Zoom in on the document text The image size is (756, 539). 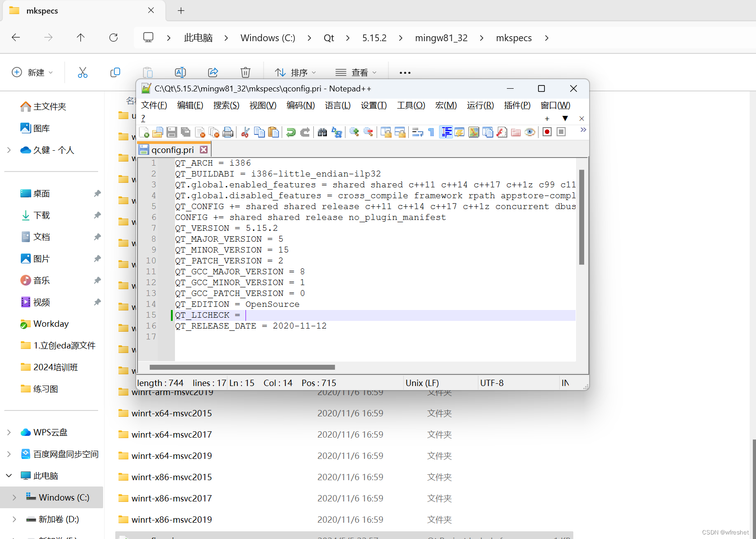(x=354, y=132)
